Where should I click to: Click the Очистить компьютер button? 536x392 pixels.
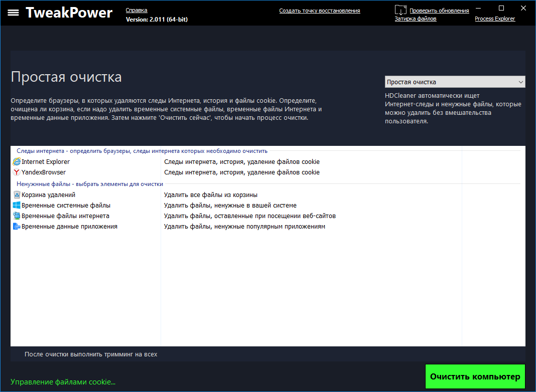pyautogui.click(x=475, y=376)
